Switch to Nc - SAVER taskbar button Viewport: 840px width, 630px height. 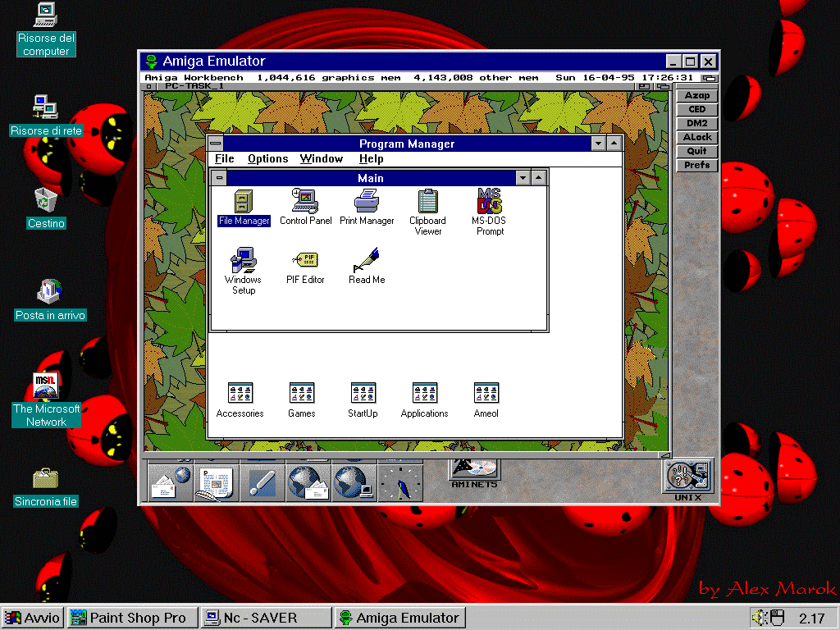[x=266, y=618]
